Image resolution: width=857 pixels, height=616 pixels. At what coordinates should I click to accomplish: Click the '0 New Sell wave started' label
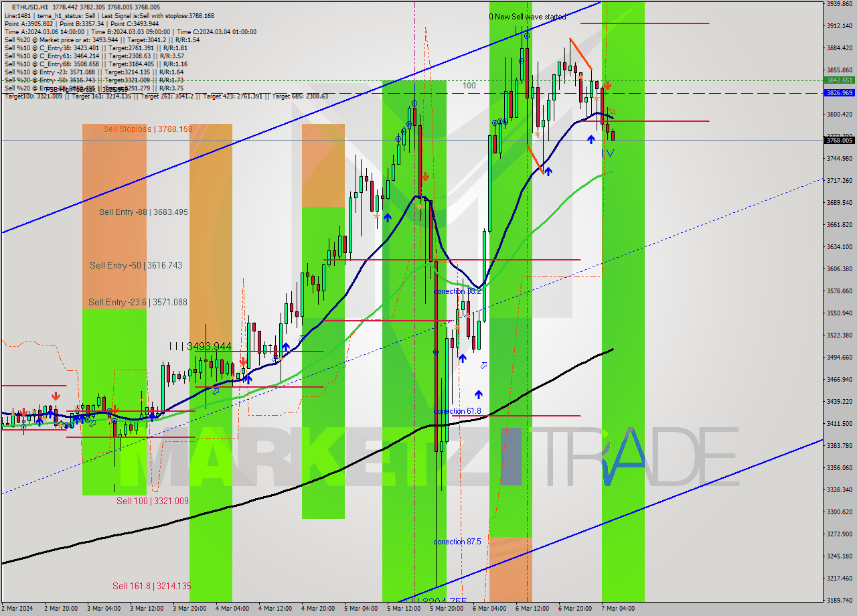(x=529, y=17)
